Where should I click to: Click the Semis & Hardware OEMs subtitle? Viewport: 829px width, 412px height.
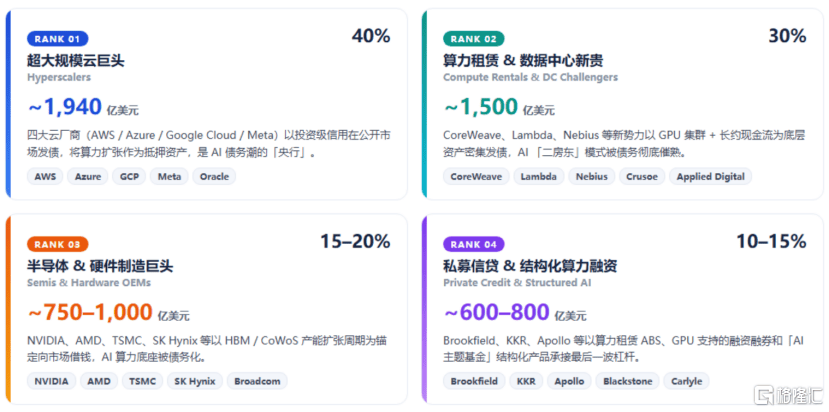tap(89, 283)
